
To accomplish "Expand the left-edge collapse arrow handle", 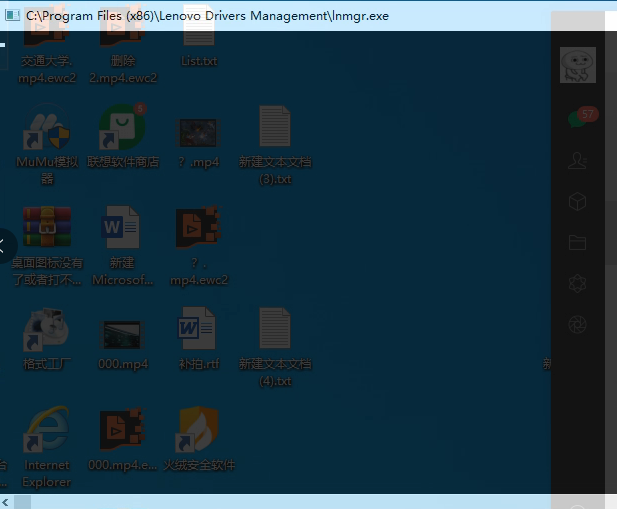I will (5, 244).
